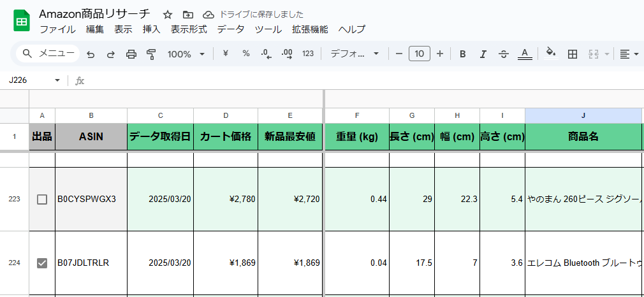The image size is (644, 297).
Task: Open the 拡張機能 menu
Action: (310, 29)
